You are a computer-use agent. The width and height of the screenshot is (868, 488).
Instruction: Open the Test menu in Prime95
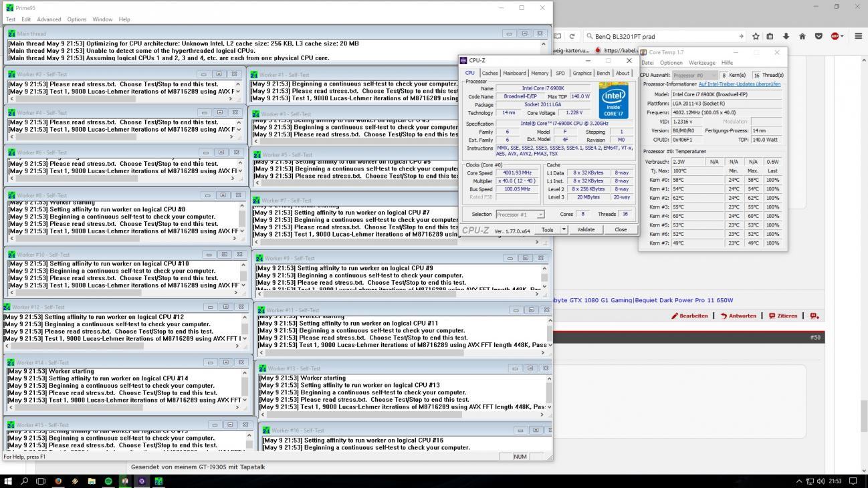(11, 19)
